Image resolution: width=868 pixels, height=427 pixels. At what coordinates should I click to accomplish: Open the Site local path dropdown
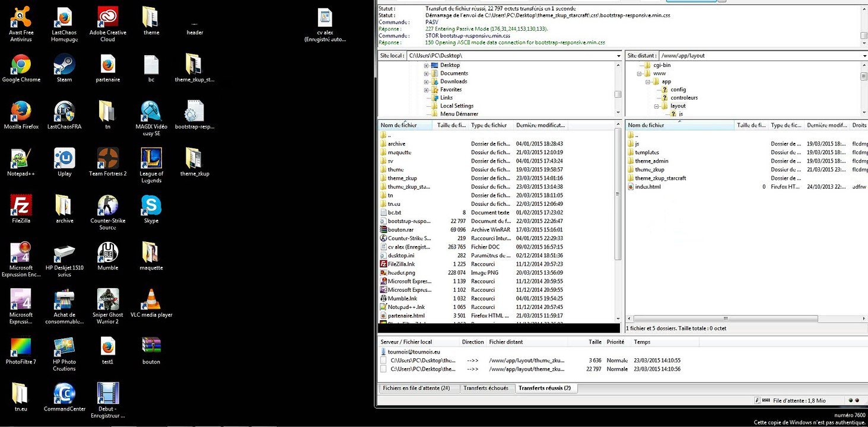[618, 56]
